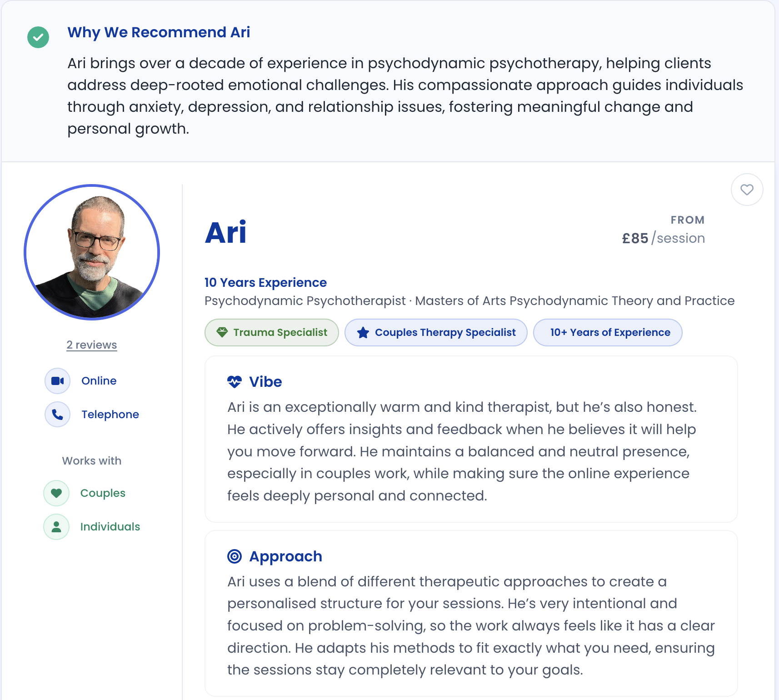Click the diamond icon on Trauma Specialist
Viewport: 779px width, 700px height.
[222, 333]
